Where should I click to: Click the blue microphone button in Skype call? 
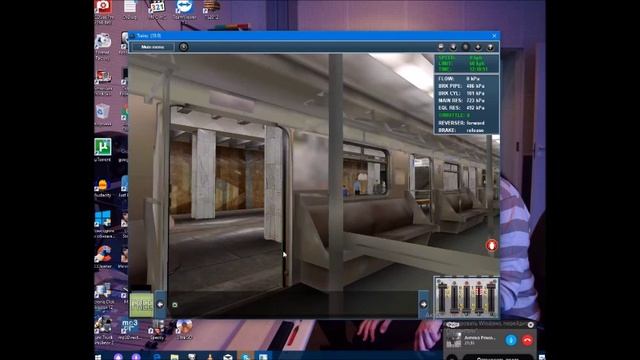(x=511, y=340)
